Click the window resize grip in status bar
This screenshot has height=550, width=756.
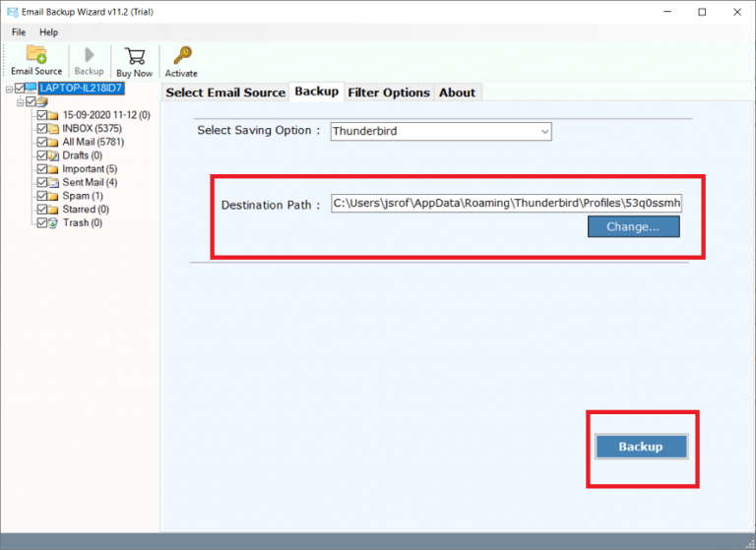[750, 544]
